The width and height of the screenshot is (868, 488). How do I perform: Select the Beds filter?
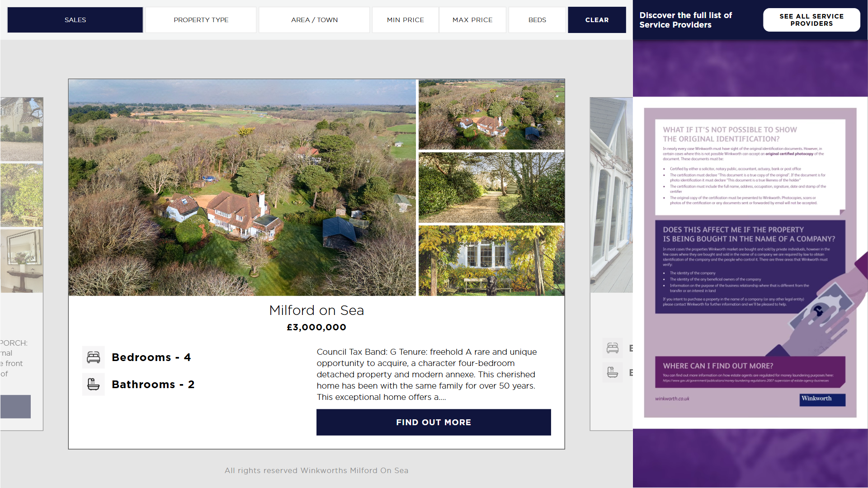coord(537,20)
